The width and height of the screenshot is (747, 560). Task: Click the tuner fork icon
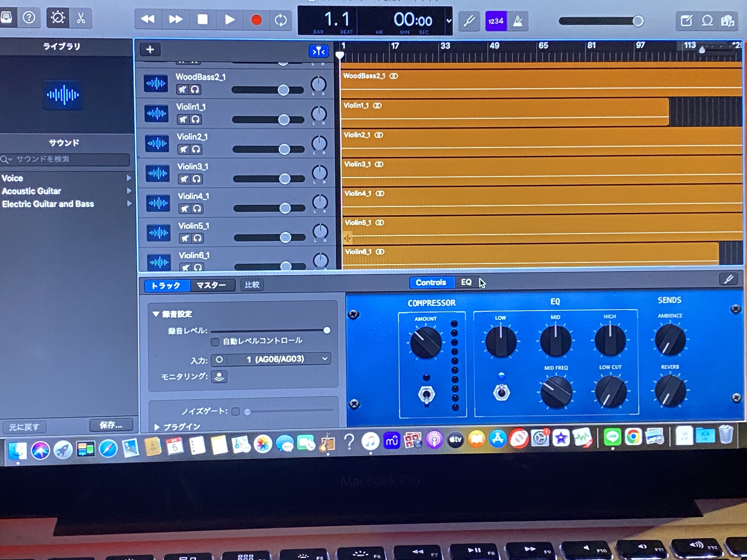pyautogui.click(x=469, y=21)
